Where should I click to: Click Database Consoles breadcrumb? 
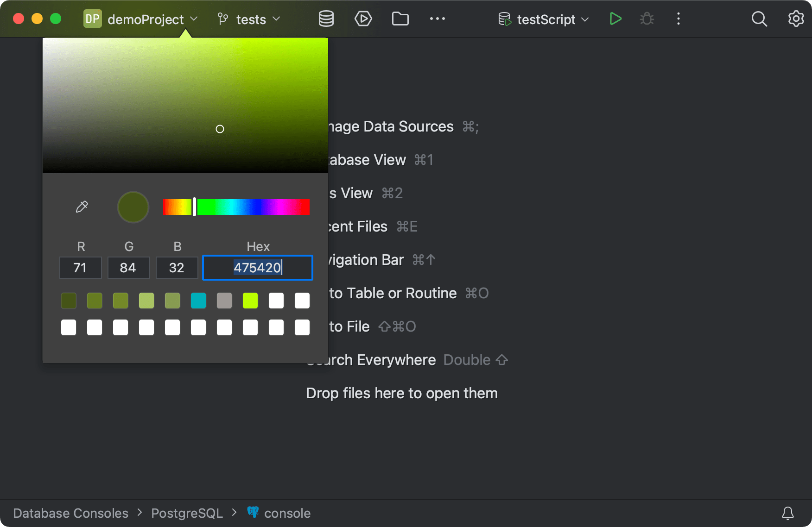[71, 513]
